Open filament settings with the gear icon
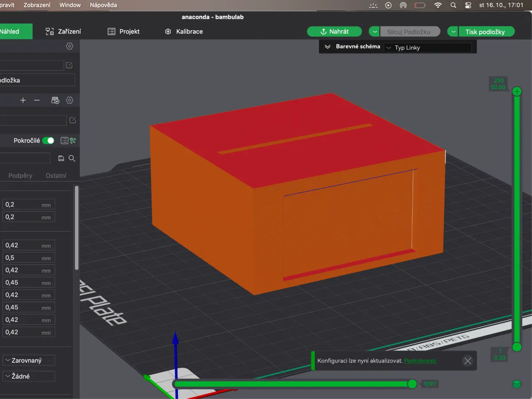This screenshot has height=399, width=532. click(70, 100)
